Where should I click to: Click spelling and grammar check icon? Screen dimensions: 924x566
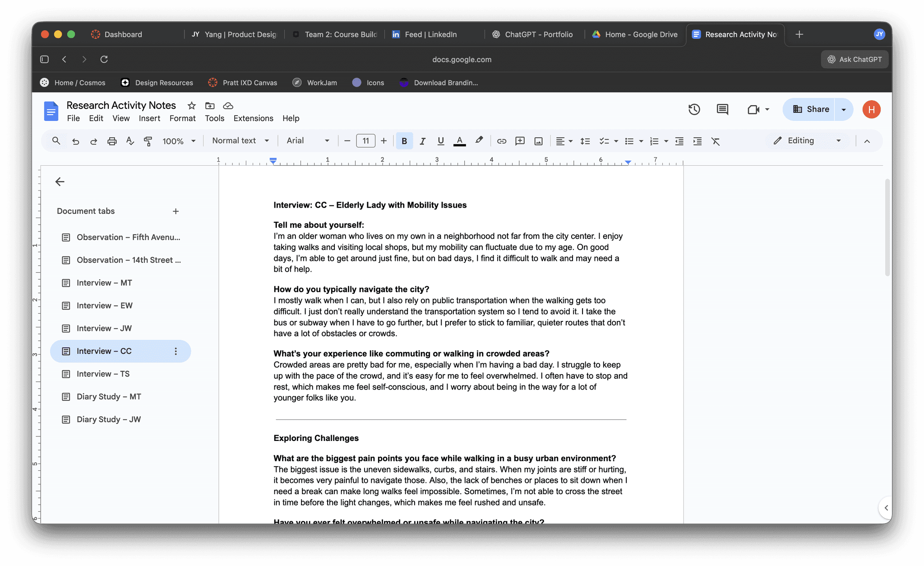coord(130,141)
